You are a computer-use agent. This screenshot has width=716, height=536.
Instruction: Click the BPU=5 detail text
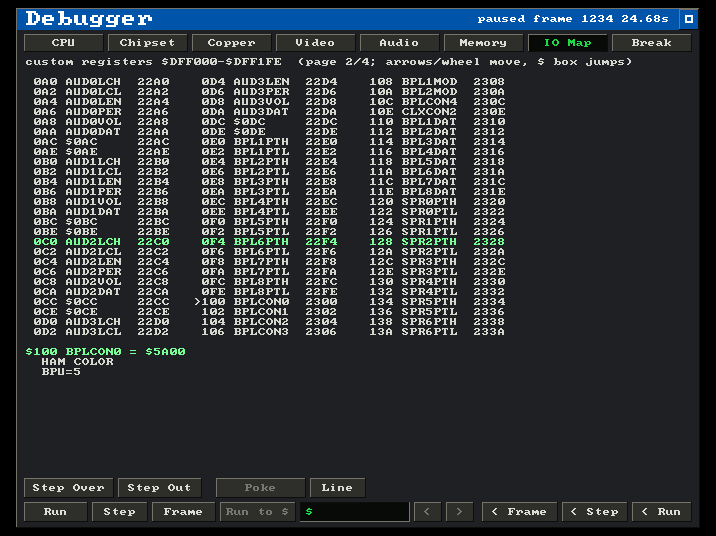point(61,372)
